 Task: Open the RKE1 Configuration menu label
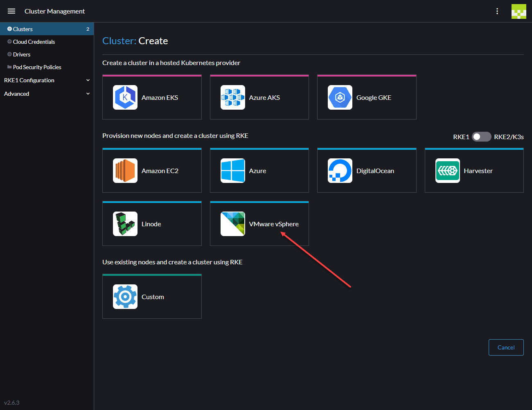coord(29,80)
